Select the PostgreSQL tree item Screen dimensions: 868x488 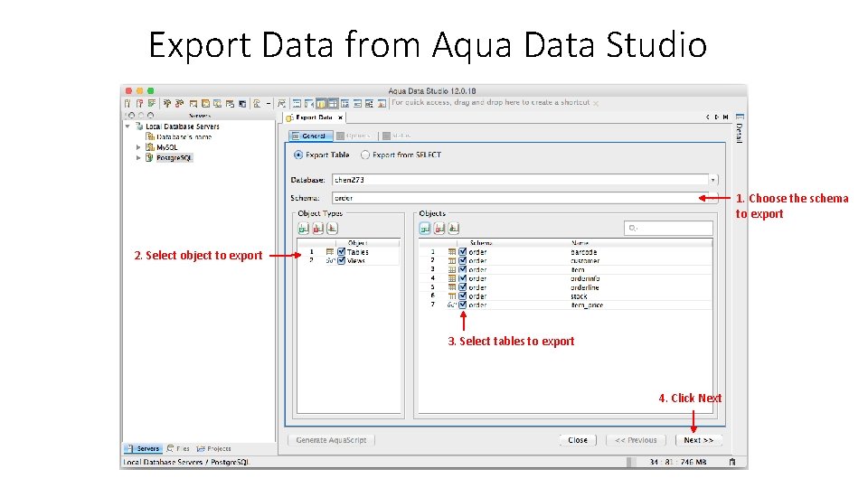174,157
